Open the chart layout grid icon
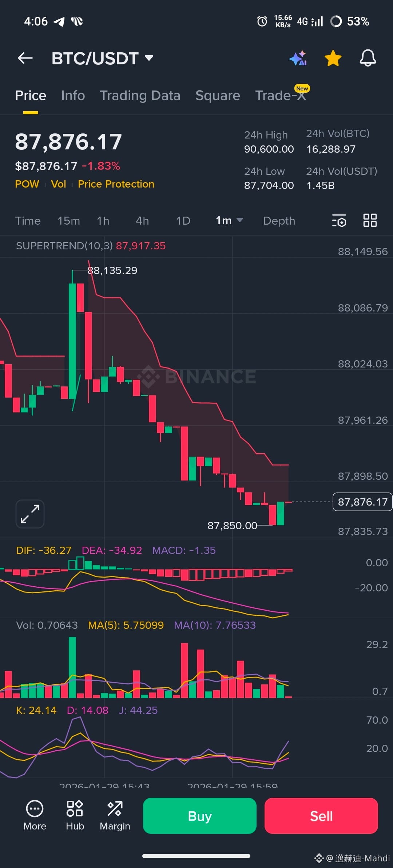Image resolution: width=393 pixels, height=868 pixels. (370, 220)
